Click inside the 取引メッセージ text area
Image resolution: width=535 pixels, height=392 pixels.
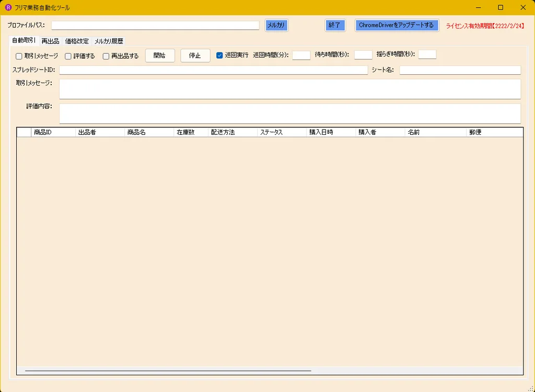[290, 89]
